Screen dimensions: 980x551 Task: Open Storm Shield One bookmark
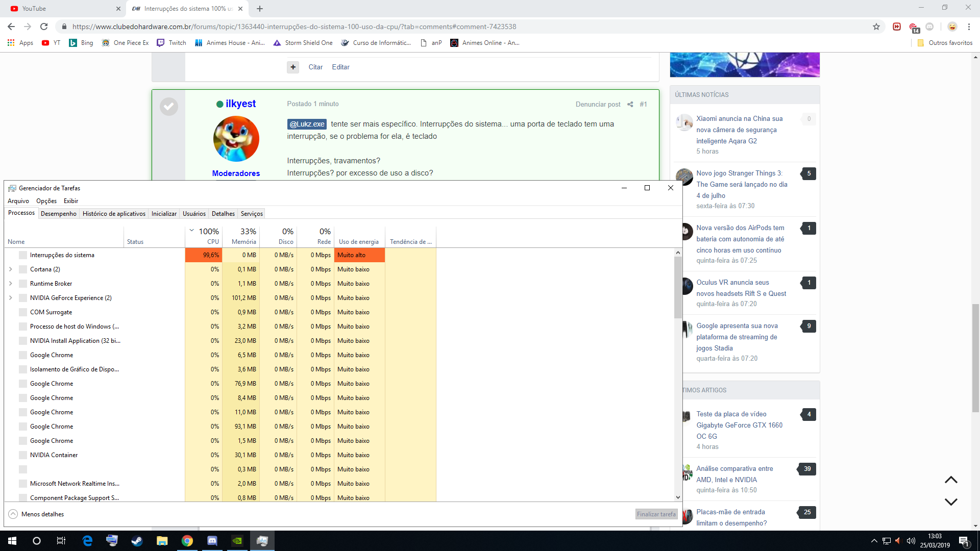click(x=303, y=43)
